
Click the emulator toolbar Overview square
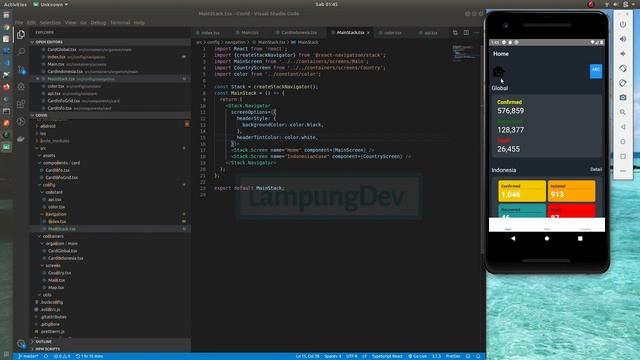coord(623,156)
